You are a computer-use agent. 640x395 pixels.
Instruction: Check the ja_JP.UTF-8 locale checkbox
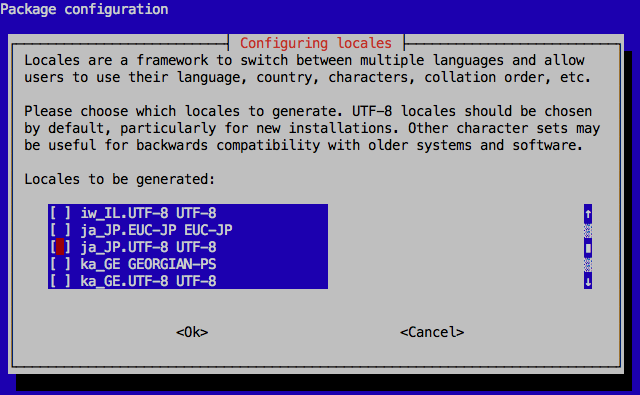click(x=60, y=247)
